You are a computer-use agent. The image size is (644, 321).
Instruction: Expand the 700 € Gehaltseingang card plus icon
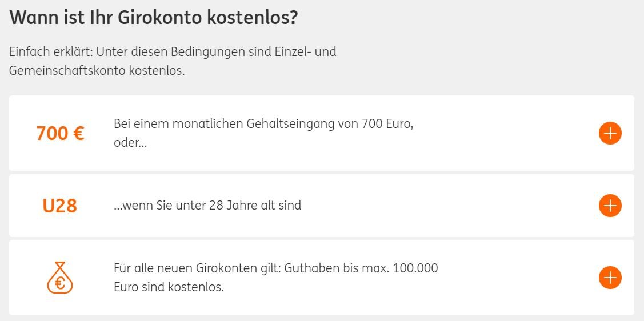(610, 133)
